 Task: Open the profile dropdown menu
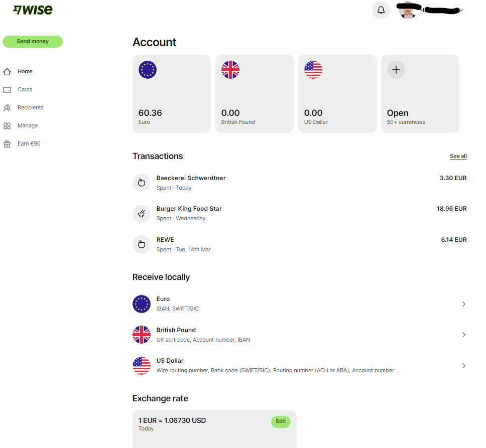click(461, 10)
